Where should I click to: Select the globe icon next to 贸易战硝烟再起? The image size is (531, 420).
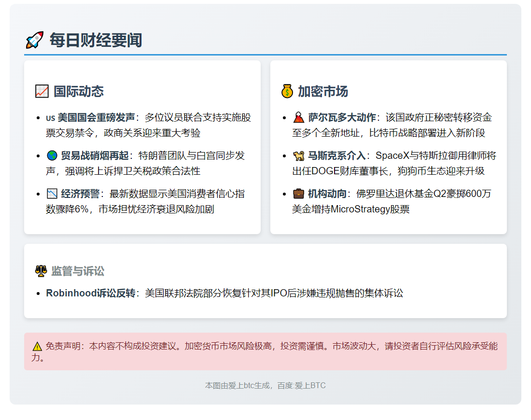53,155
